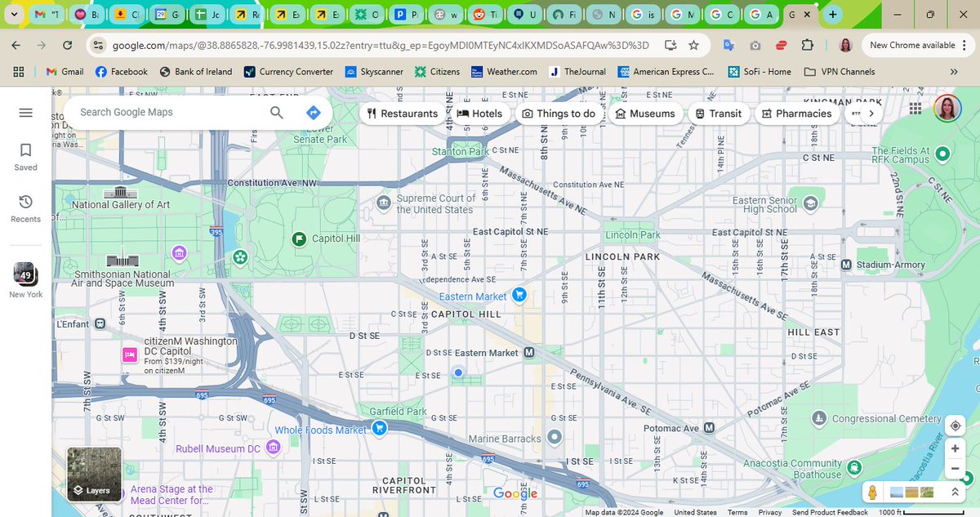Open the Terms link in the footer
Screen dimensions: 980x517
(x=737, y=512)
